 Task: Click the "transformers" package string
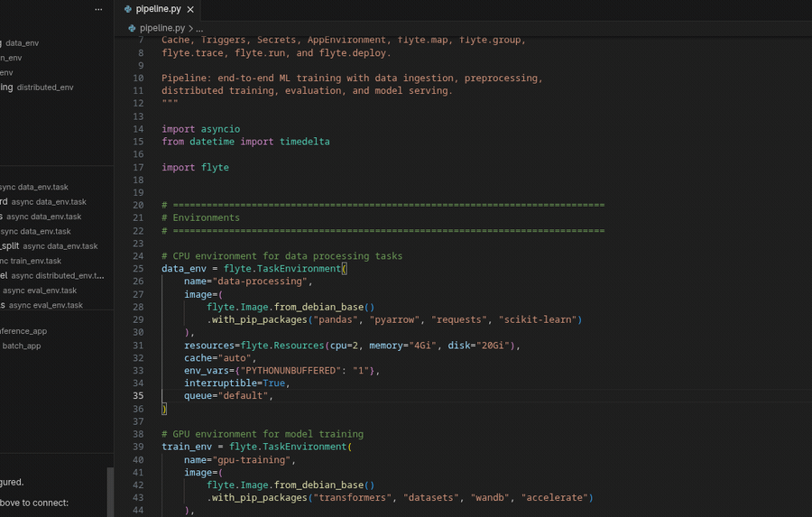(x=352, y=497)
